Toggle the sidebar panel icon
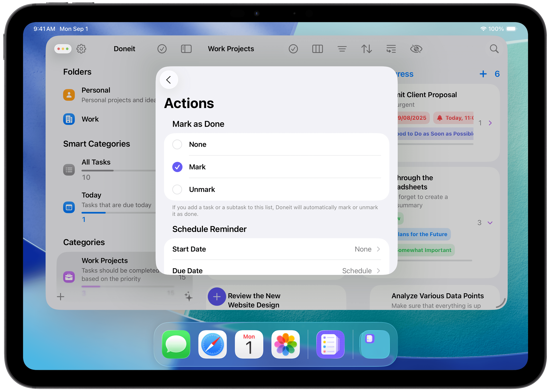This screenshot has width=551, height=392. point(186,49)
